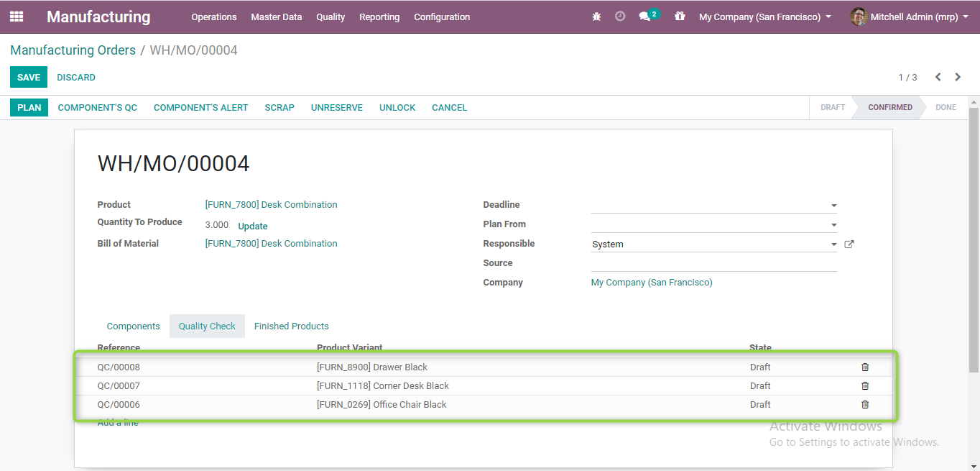This screenshot has width=980, height=471.
Task: Open My Company (San Francisco) switcher
Action: (765, 17)
